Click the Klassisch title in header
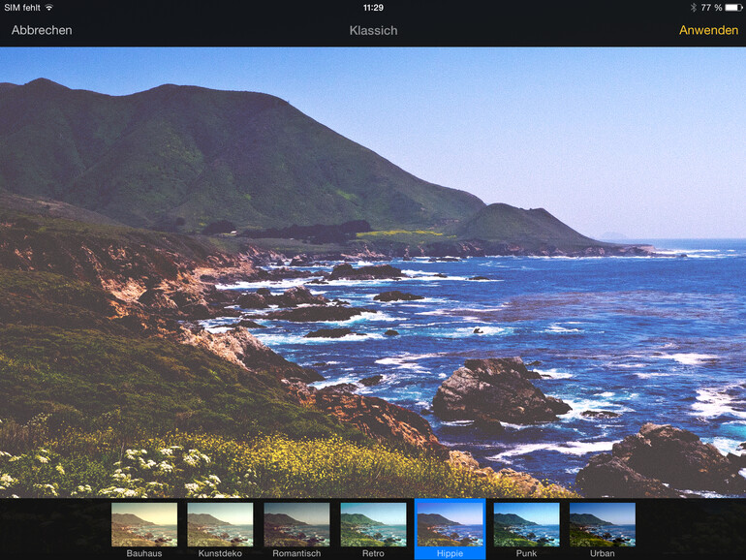746x560 pixels. (x=373, y=30)
